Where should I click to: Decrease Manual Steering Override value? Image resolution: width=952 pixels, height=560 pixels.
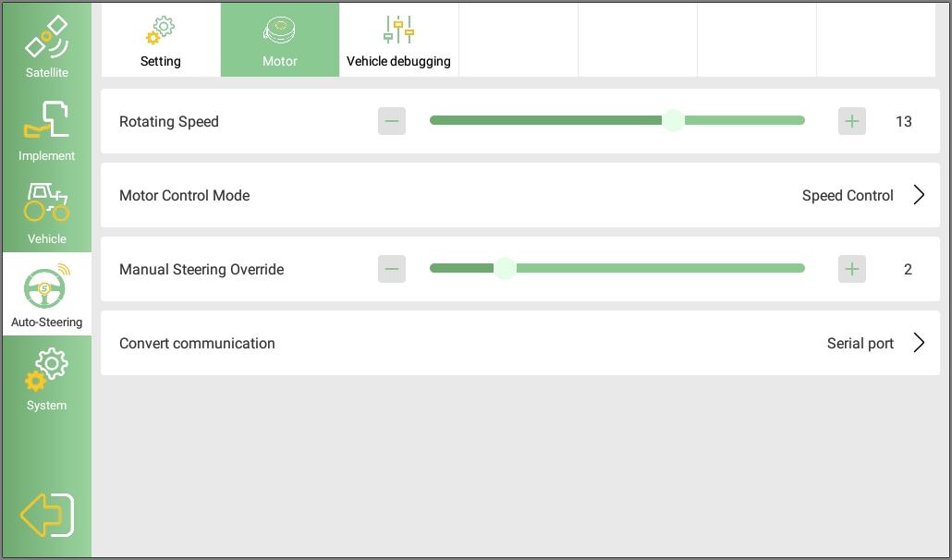[x=392, y=269]
